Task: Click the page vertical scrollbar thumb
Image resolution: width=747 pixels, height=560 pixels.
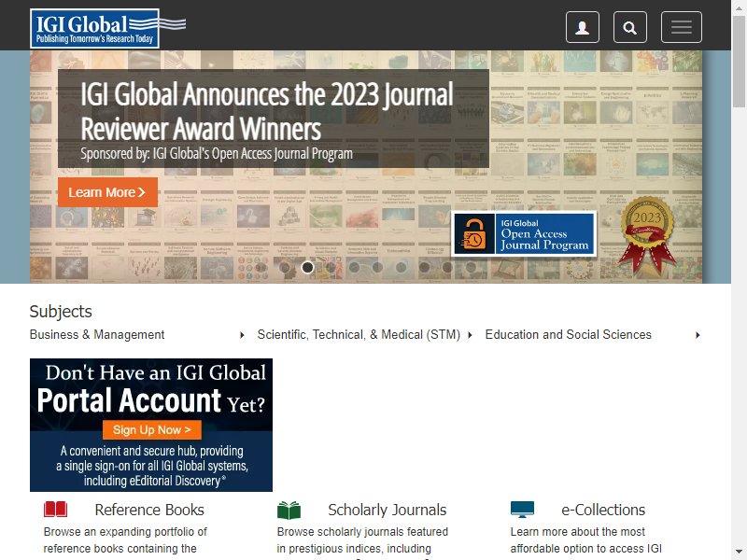Action: 739,62
